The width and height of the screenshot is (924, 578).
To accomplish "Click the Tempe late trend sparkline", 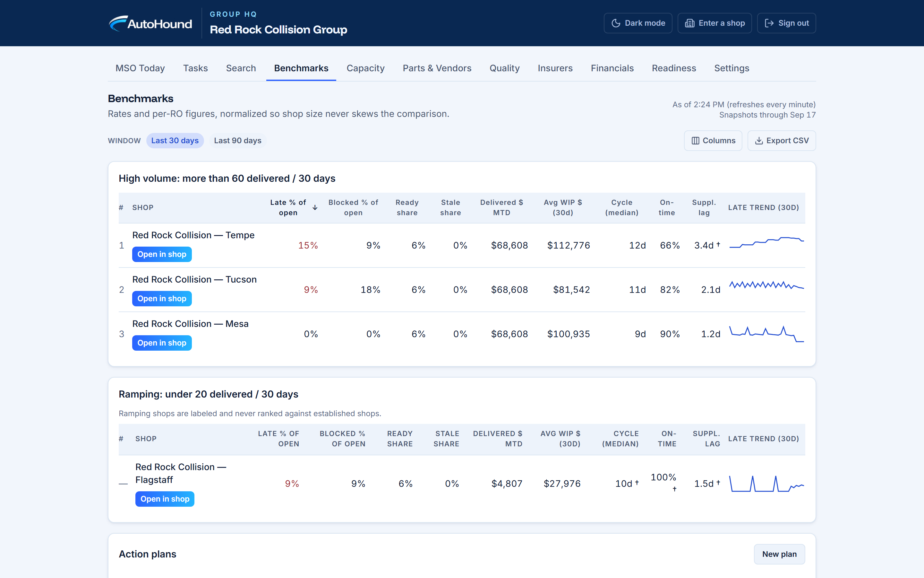I will pyautogui.click(x=766, y=243).
